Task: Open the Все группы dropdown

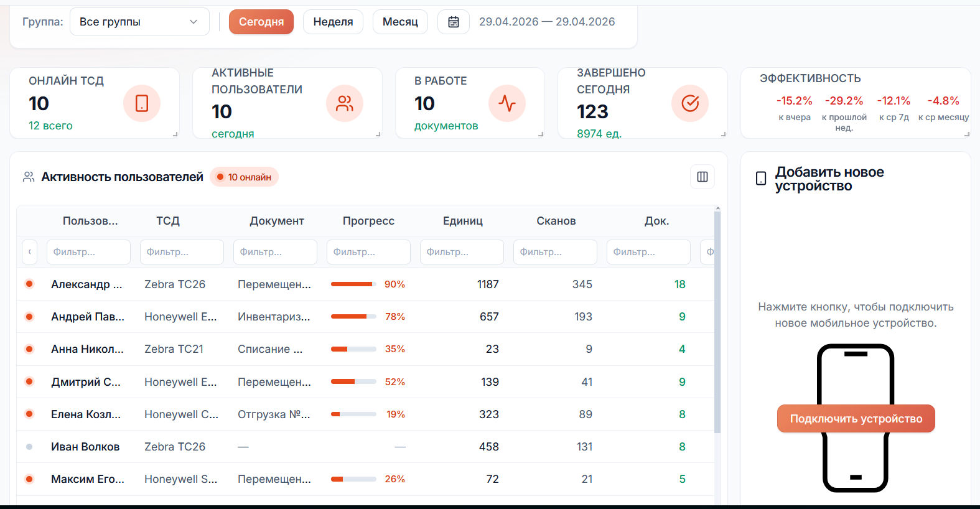Action: (139, 22)
